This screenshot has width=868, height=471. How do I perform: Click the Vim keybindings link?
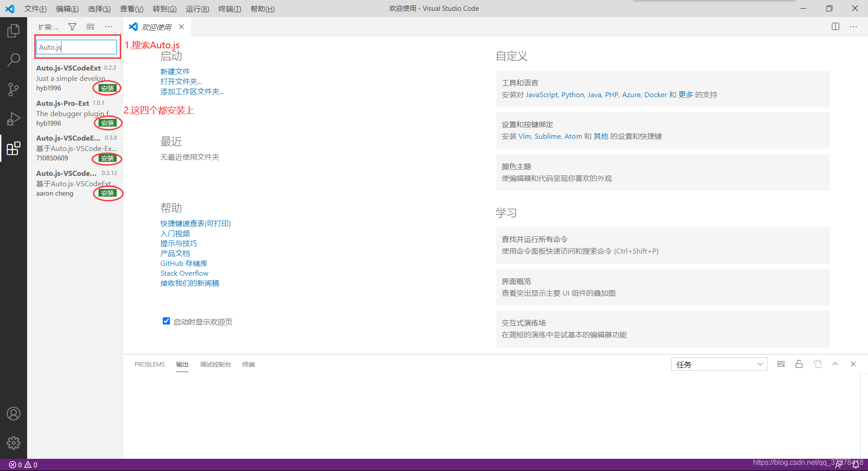click(x=524, y=136)
